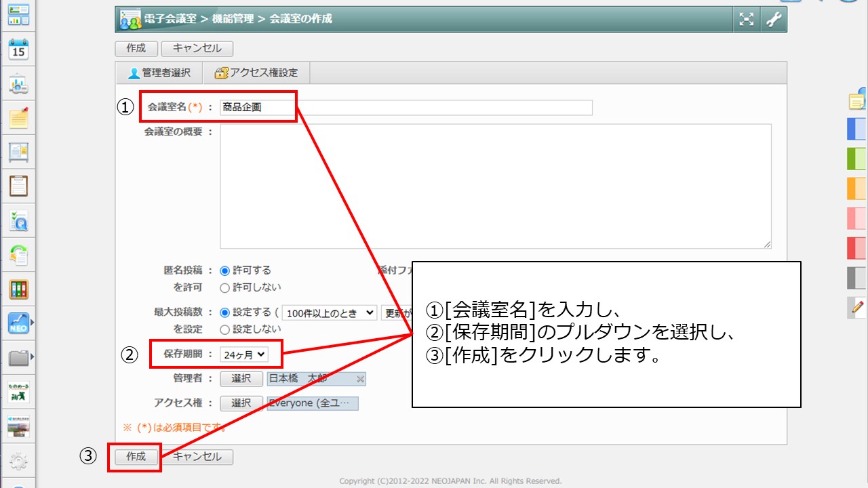868x488 pixels.
Task: Choose 設定しない for 最大投稿数
Action: pyautogui.click(x=225, y=329)
